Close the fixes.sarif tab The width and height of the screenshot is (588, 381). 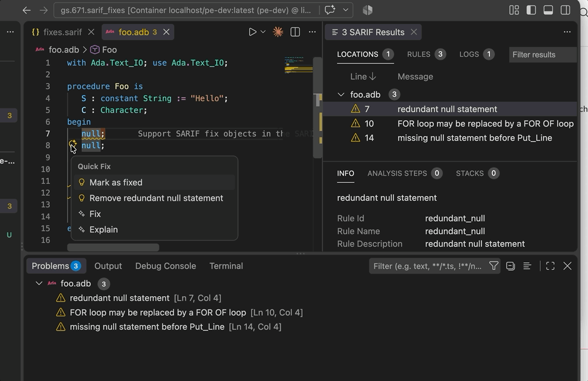click(91, 32)
